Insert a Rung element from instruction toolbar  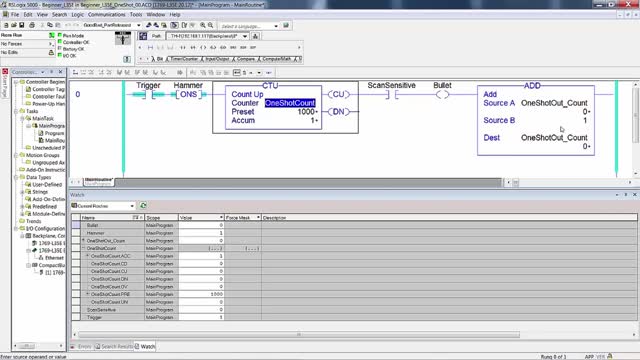150,47
